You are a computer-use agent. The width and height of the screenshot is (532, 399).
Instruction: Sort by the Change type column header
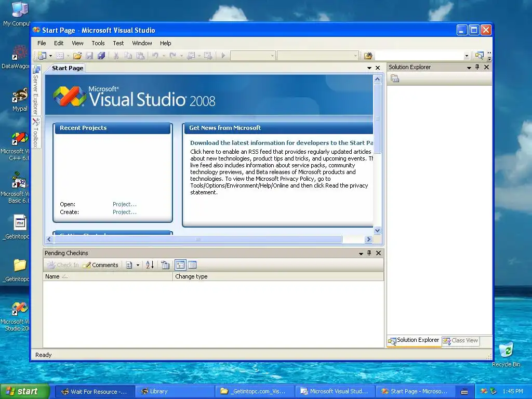point(278,276)
